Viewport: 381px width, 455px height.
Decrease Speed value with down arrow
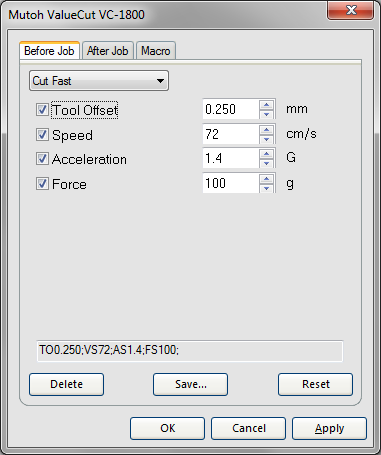266,139
